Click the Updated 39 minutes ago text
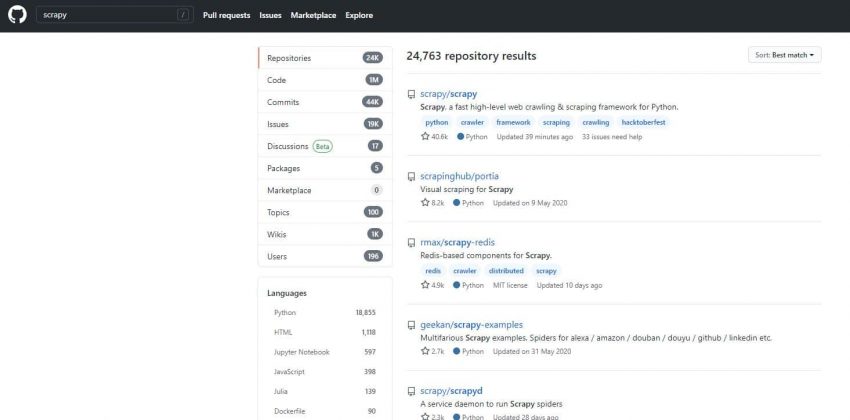Screen dimensions: 850x420 point(535,137)
